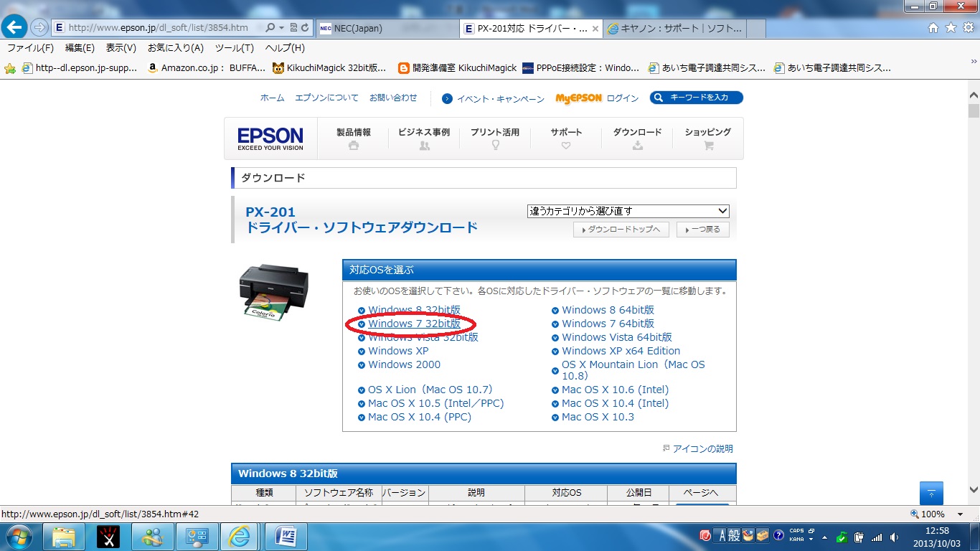Click the PX-201 printer thumbnail image

(273, 292)
